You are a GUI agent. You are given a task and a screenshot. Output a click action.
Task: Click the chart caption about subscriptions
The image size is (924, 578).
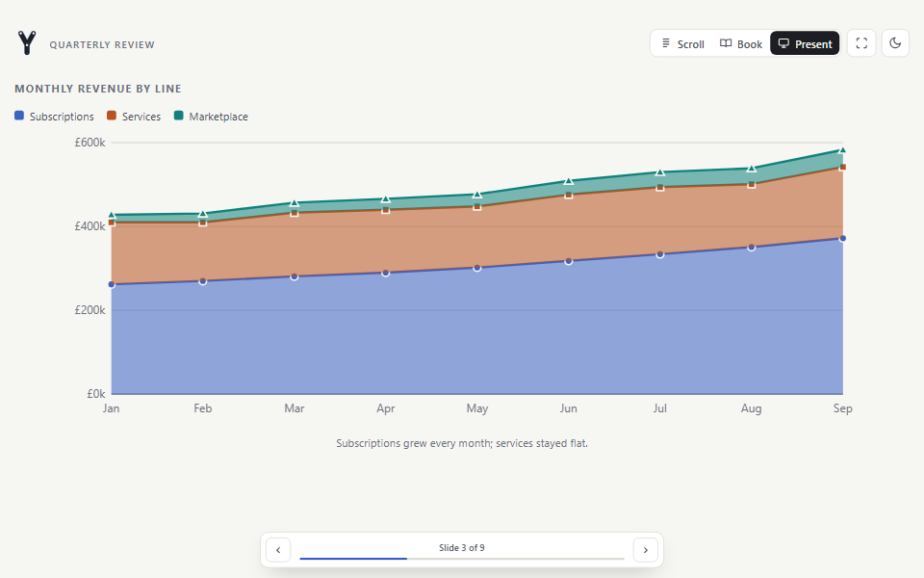pos(462,443)
